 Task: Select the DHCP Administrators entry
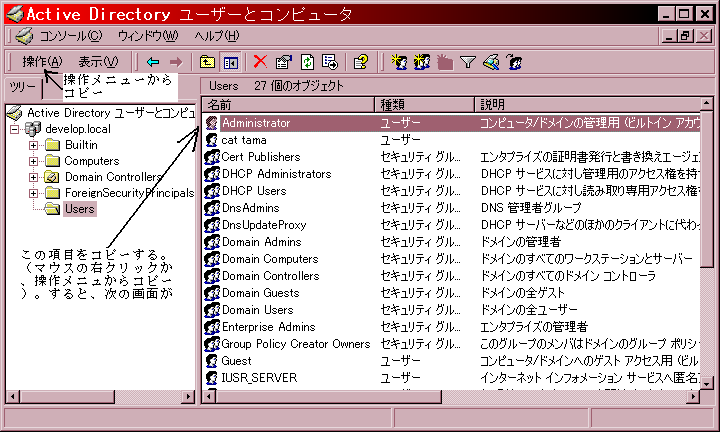276,174
